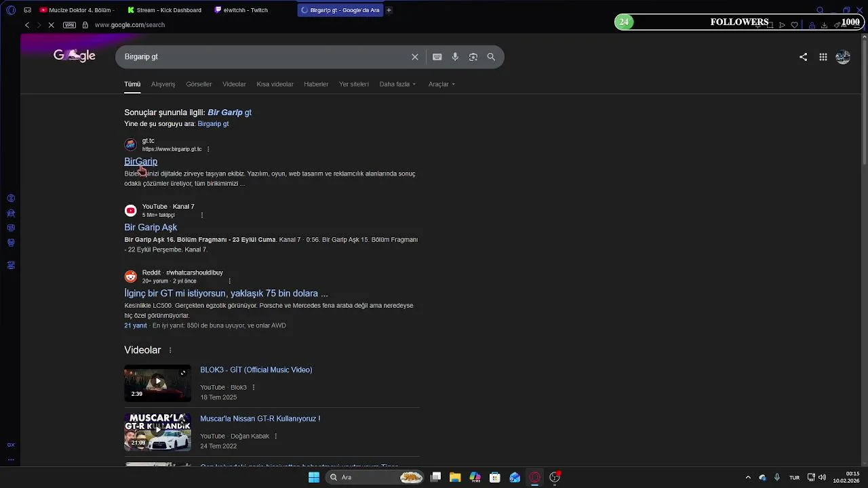Switch to the Yer siteleri tab
868x488 pixels.
pyautogui.click(x=354, y=84)
